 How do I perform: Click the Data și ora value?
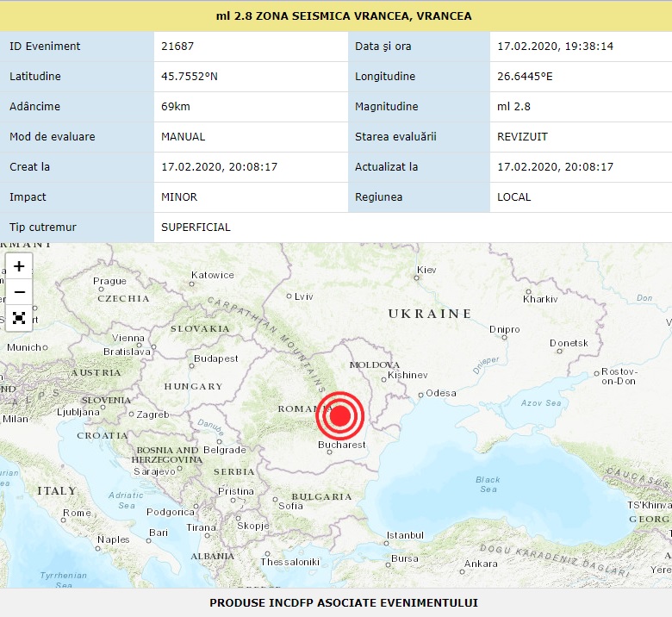click(x=555, y=46)
